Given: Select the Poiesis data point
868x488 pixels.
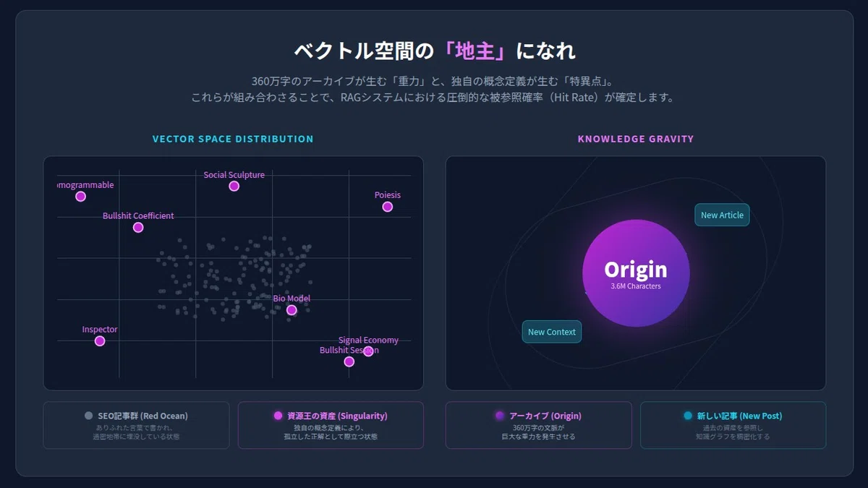Looking at the screenshot, I should 388,207.
